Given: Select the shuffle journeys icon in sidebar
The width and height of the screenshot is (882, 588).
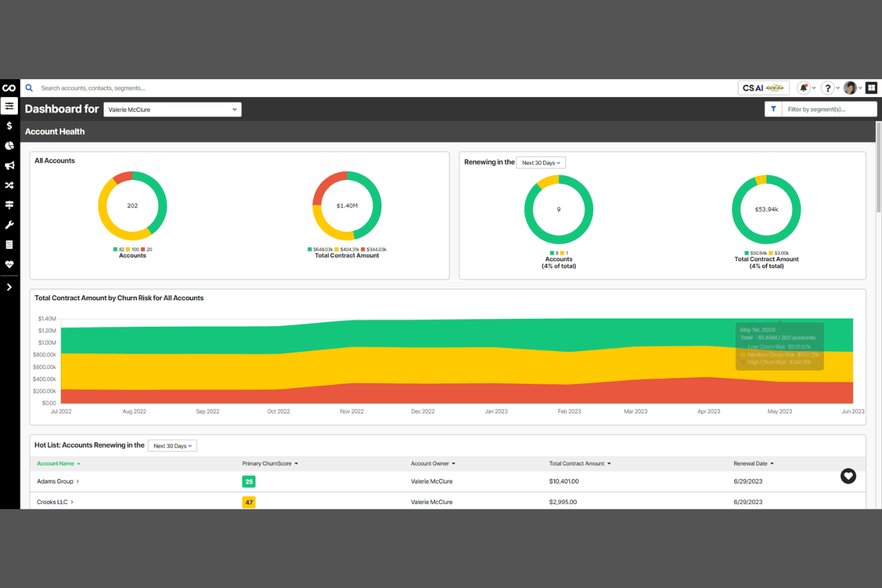Looking at the screenshot, I should click(9, 185).
